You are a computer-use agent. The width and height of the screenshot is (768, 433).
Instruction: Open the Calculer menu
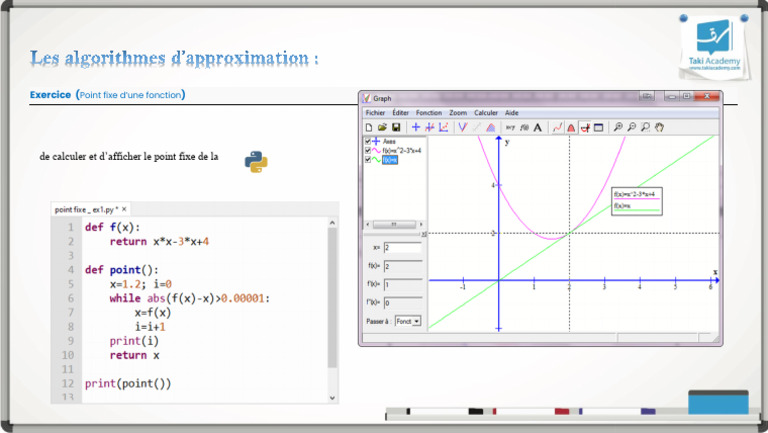click(485, 113)
